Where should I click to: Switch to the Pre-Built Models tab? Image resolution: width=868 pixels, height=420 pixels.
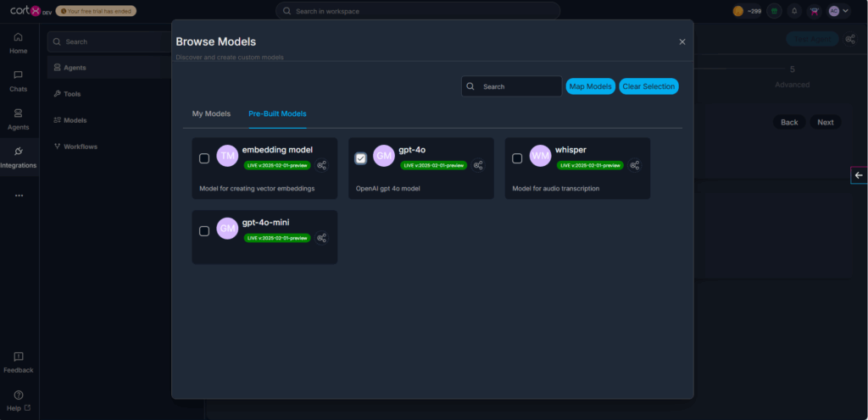click(x=277, y=113)
